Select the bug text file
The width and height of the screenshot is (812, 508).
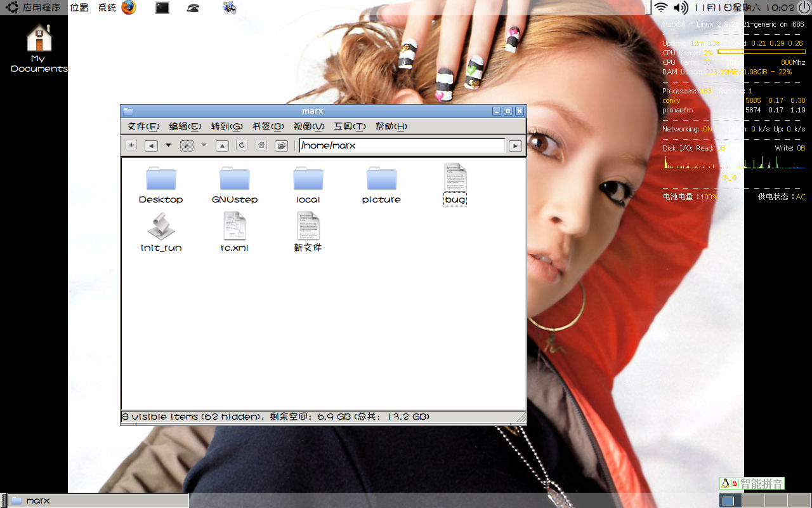[455, 184]
